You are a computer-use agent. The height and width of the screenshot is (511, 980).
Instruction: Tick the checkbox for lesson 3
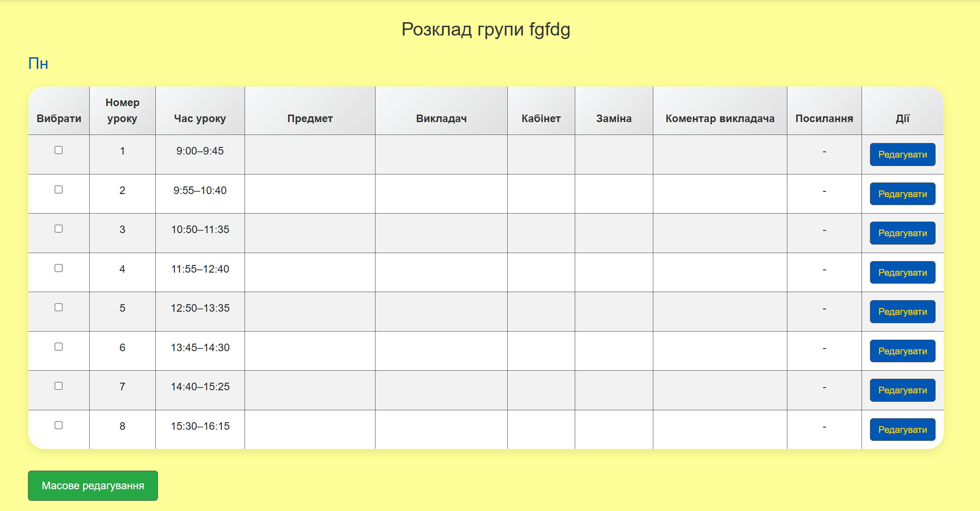pyautogui.click(x=59, y=229)
